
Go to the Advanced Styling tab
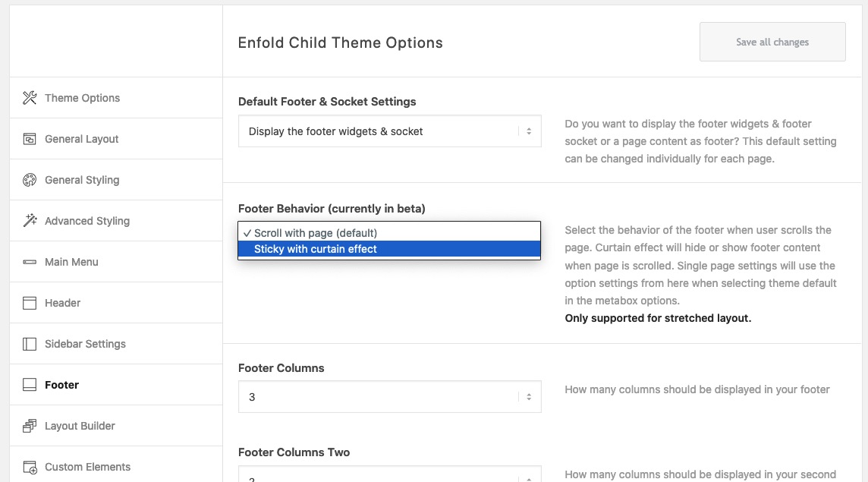pos(116,220)
